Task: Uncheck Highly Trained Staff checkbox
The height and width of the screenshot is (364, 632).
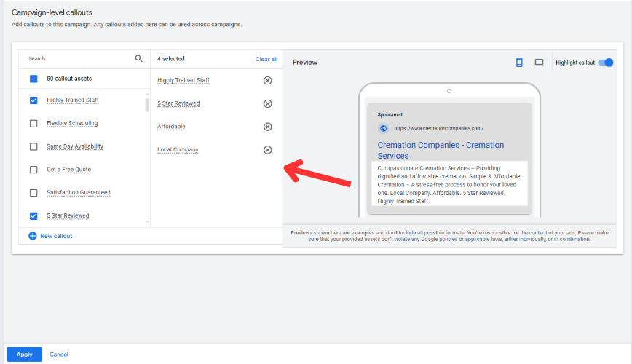Action: point(33,100)
